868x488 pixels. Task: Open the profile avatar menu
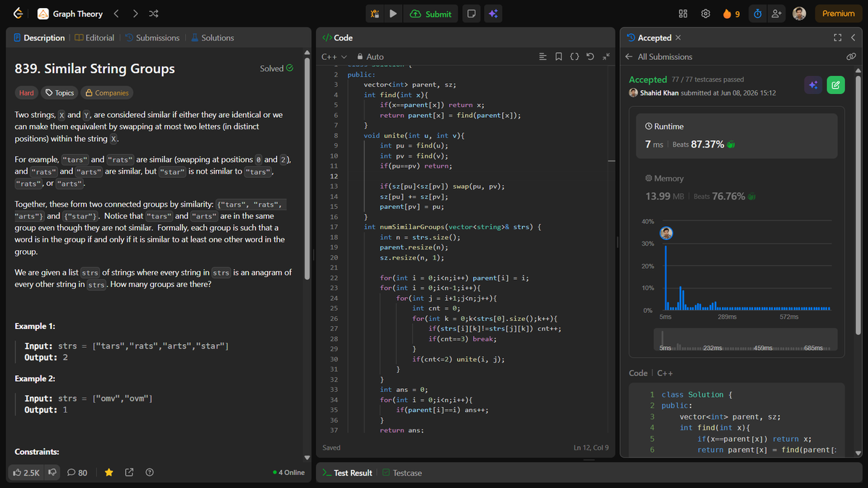tap(799, 14)
